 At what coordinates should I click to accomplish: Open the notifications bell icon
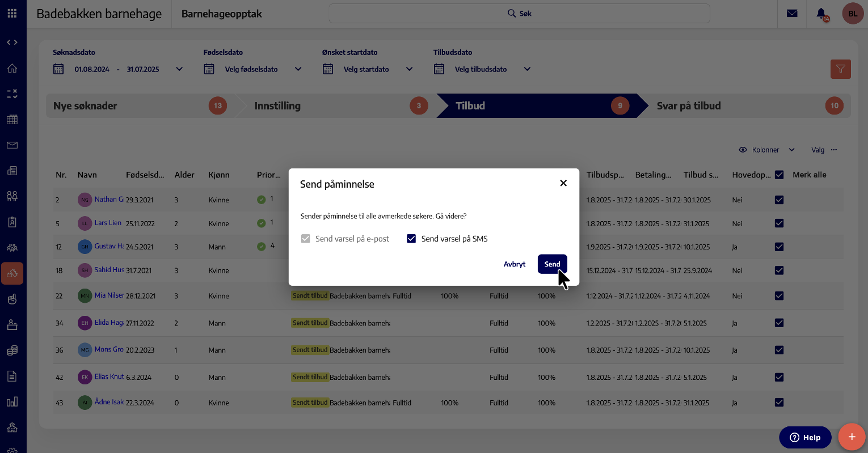click(821, 14)
